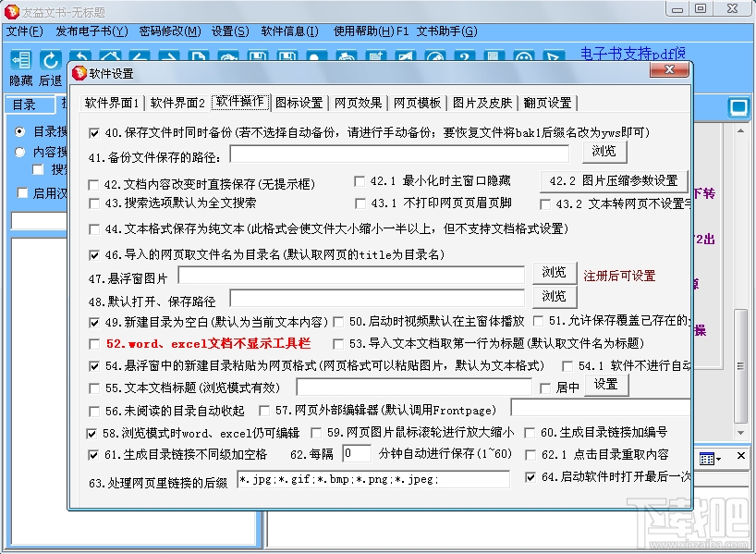Click the blue monitor icon on the right edge
The width and height of the screenshot is (756, 554).
(738, 107)
